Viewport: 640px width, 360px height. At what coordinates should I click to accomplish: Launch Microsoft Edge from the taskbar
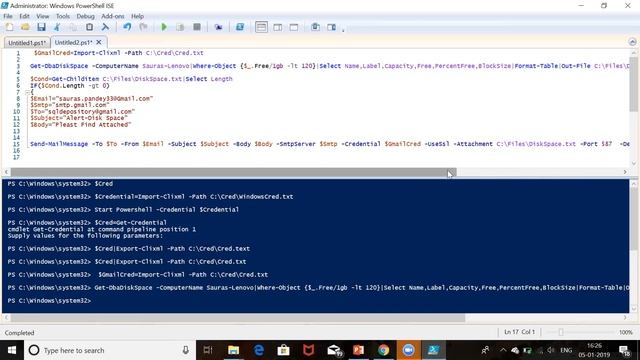(x=259, y=350)
